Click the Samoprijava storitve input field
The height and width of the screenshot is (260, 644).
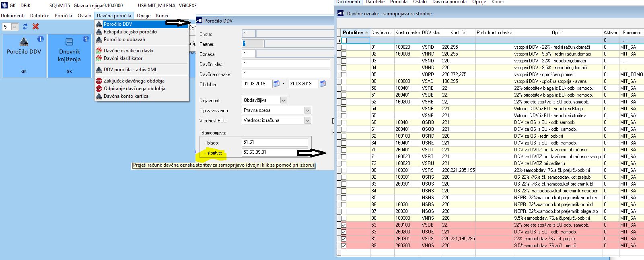click(275, 152)
